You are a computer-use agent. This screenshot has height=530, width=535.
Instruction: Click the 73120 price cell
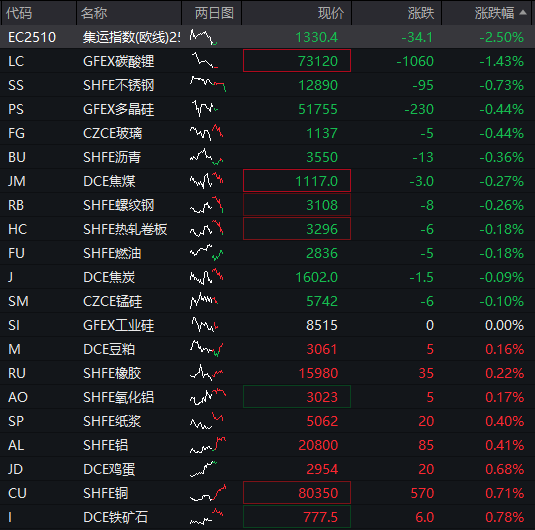click(297, 61)
